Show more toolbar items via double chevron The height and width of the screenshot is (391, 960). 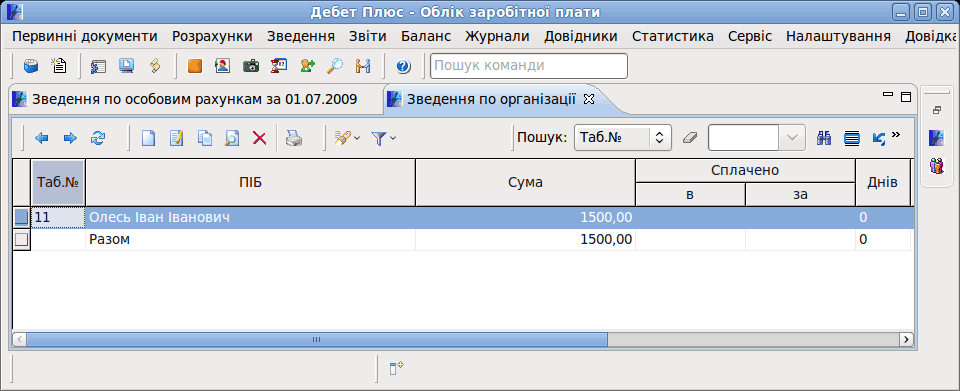click(896, 135)
